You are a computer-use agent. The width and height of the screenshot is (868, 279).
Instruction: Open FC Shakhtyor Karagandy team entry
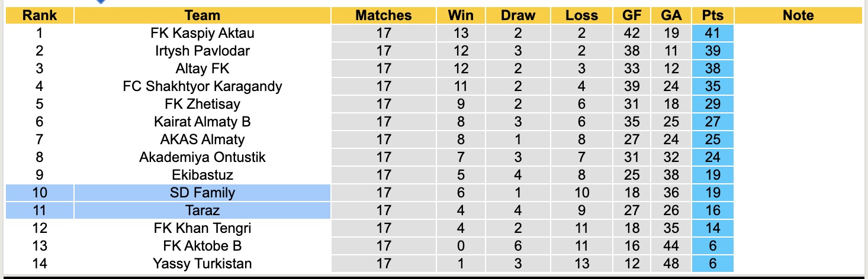(x=202, y=86)
